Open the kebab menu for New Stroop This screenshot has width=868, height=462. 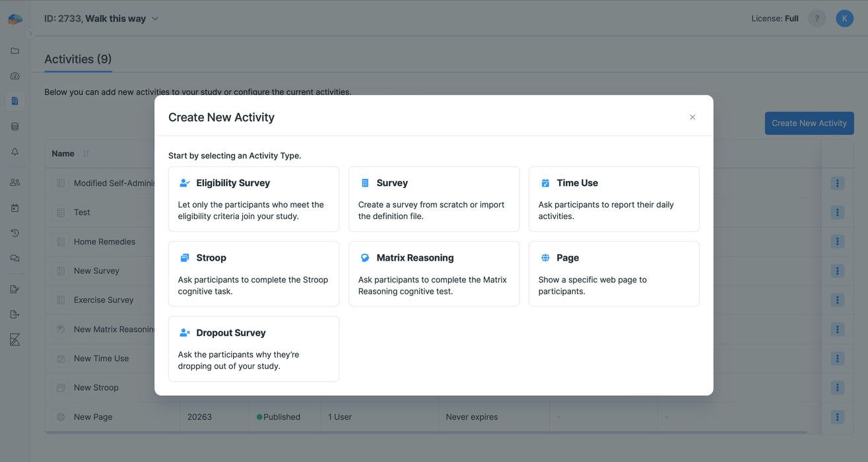[837, 387]
